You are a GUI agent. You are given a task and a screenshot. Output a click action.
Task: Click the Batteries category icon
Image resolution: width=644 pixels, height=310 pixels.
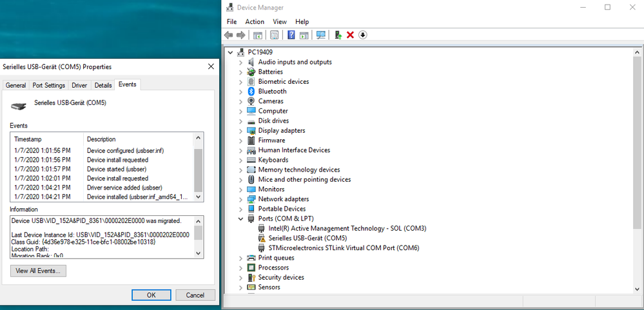[251, 72]
